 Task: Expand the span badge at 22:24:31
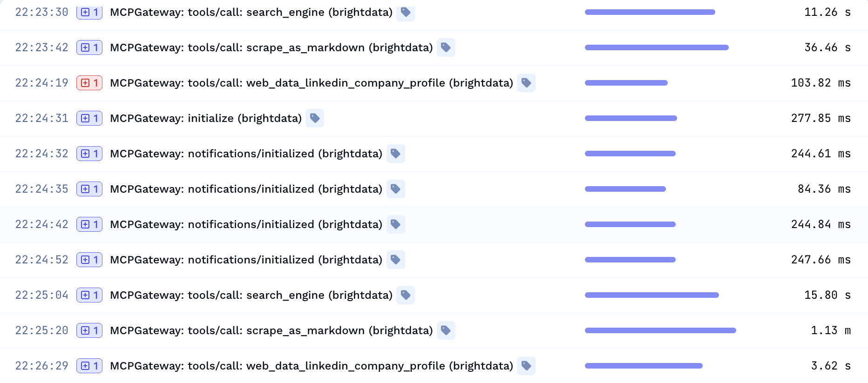click(x=89, y=118)
